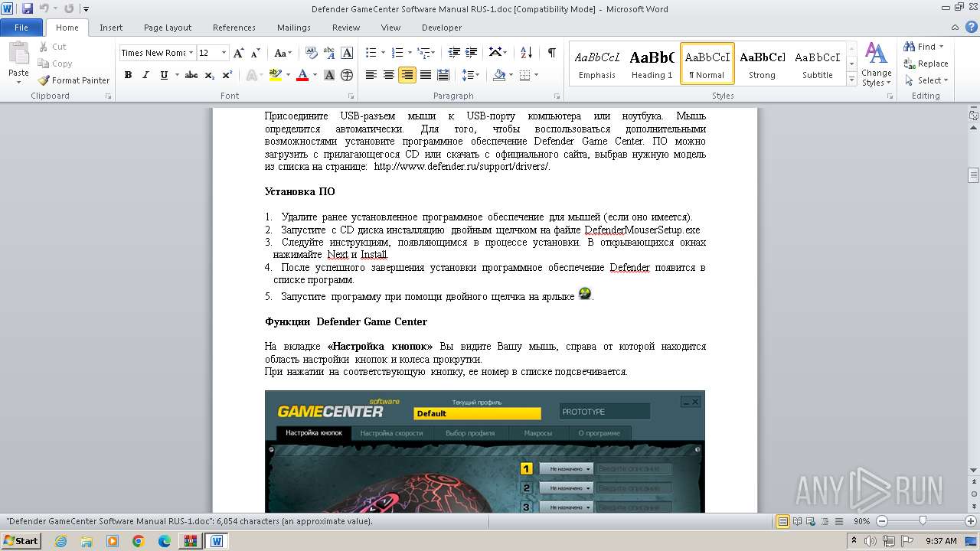Click the Save icon in Quick Access toolbar
The image size is (980, 551).
pos(28,9)
